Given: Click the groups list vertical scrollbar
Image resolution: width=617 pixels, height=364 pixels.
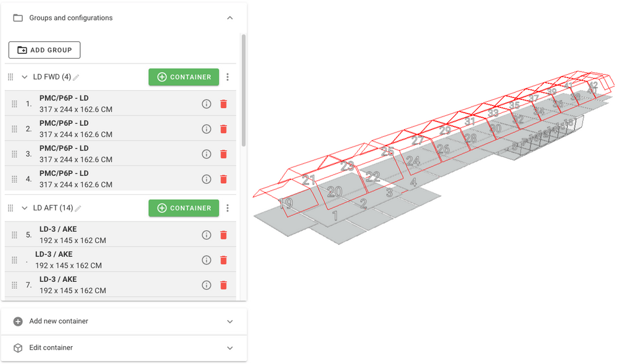Looking at the screenshot, I should pyautogui.click(x=244, y=93).
